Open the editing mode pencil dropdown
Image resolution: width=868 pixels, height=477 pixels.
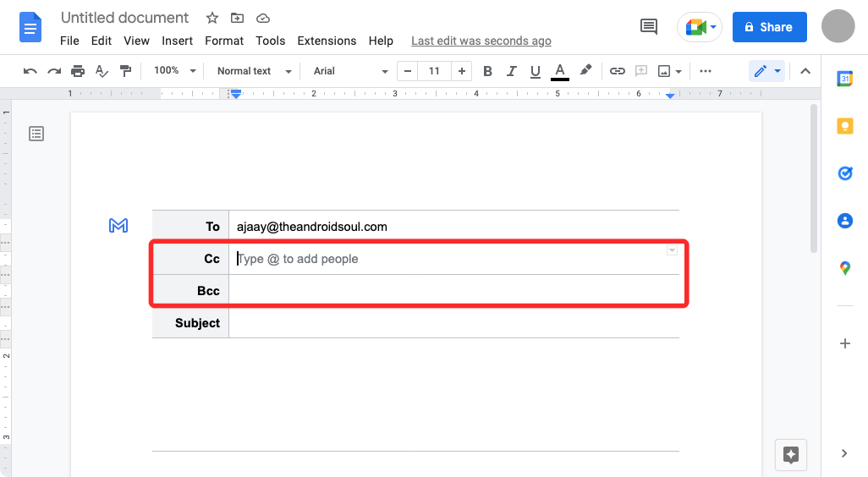[x=766, y=71]
